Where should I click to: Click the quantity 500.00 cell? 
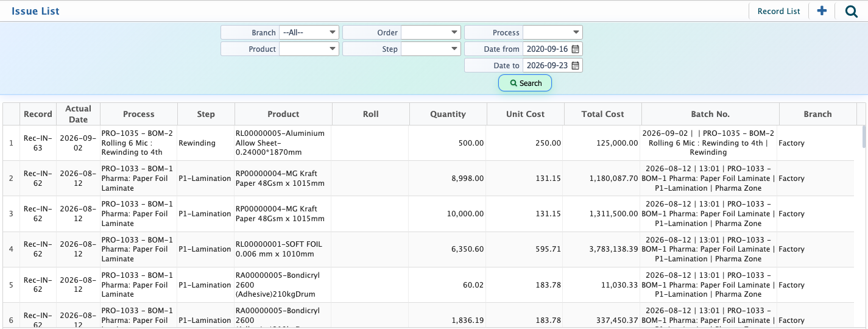point(448,143)
